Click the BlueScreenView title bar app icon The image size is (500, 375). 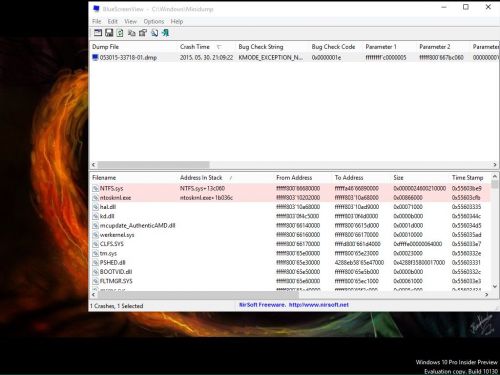96,9
